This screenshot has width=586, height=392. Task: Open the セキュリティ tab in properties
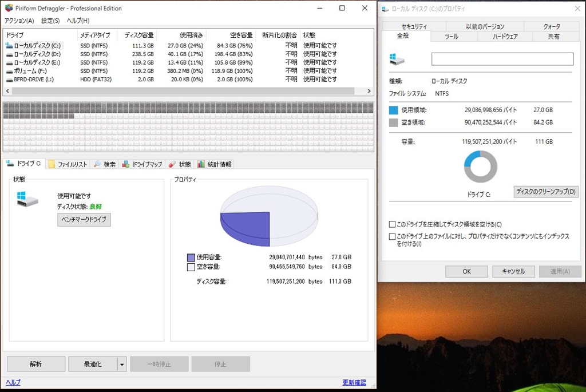(x=414, y=26)
